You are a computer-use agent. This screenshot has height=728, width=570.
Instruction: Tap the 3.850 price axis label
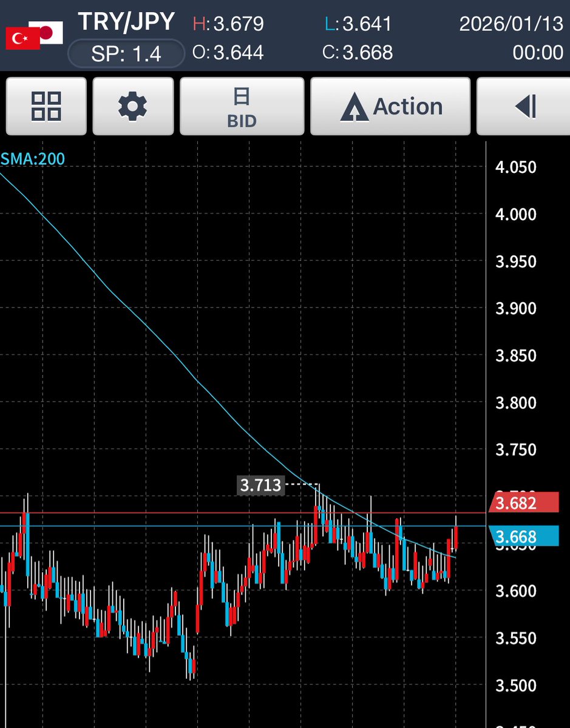click(516, 356)
